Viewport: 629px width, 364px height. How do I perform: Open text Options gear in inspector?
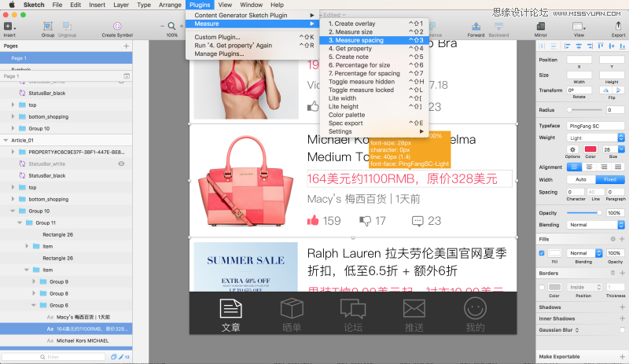coord(572,149)
